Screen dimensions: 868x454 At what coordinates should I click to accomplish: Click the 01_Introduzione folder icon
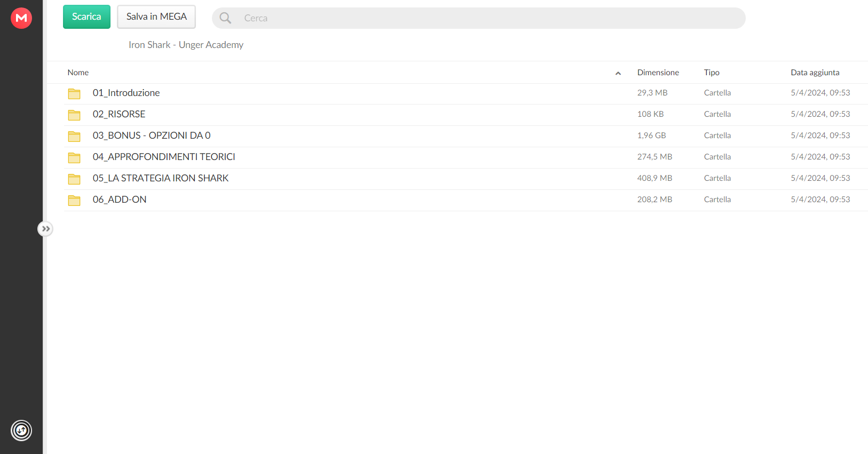[74, 93]
